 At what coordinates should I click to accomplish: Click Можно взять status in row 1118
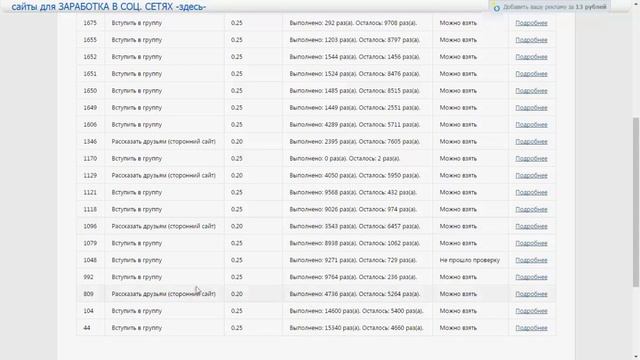(458, 209)
